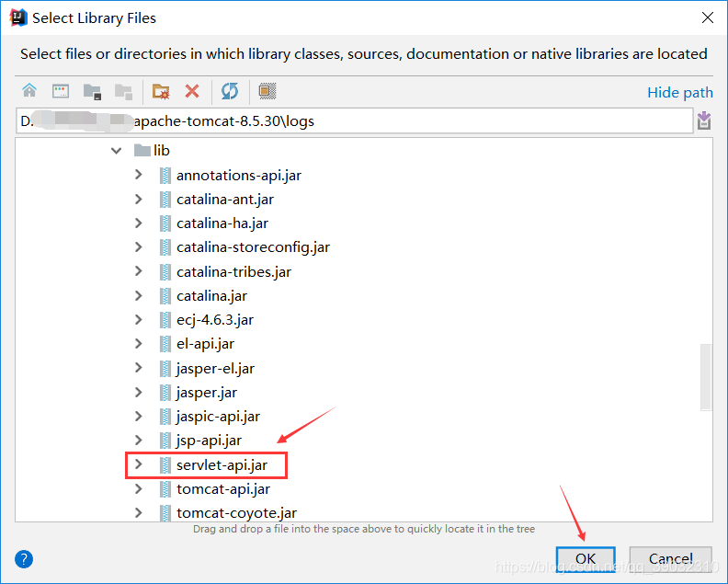Expand catalina.jar node
Screen dimensions: 728x584
tap(139, 295)
